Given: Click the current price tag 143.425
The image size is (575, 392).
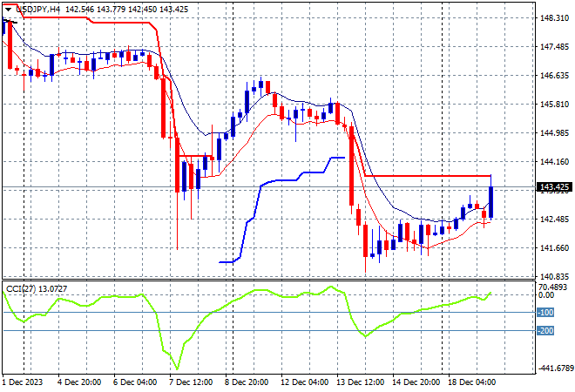Looking at the screenshot, I should 554,187.
